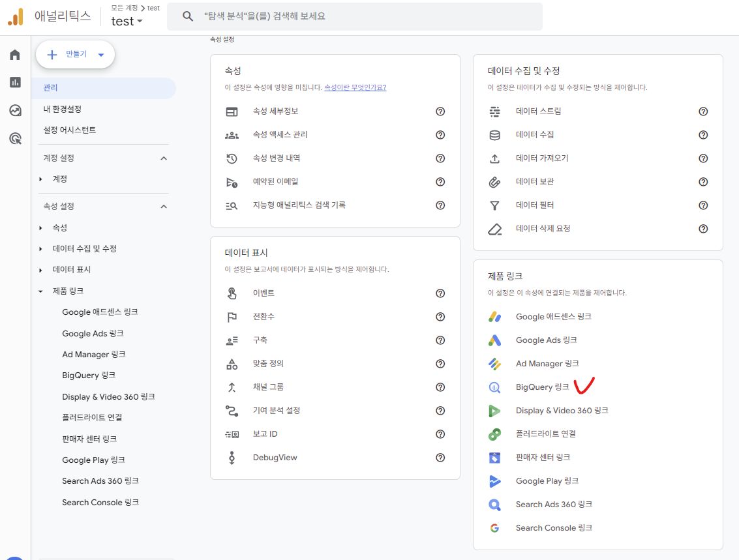
Task: Click the 이벤트 touch icon
Action: point(232,293)
